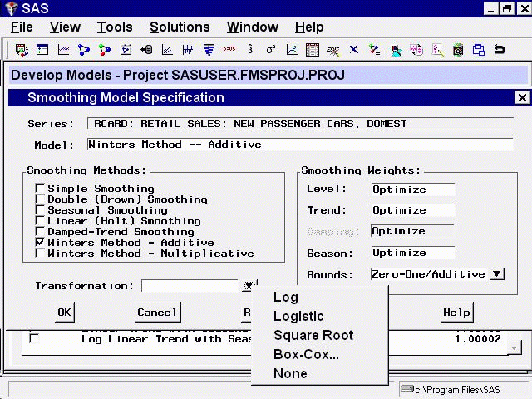
Task: Click the person figure toolbar icon
Action: click(x=396, y=51)
